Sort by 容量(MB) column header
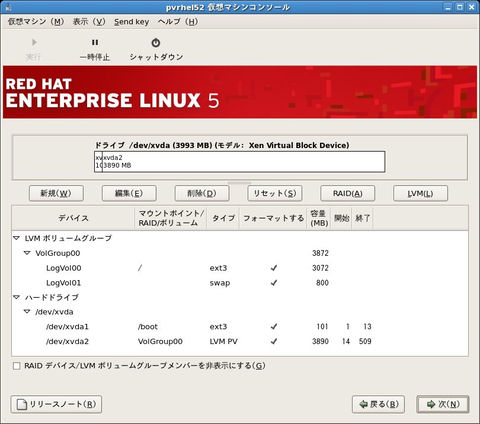The image size is (480, 424). click(x=319, y=218)
